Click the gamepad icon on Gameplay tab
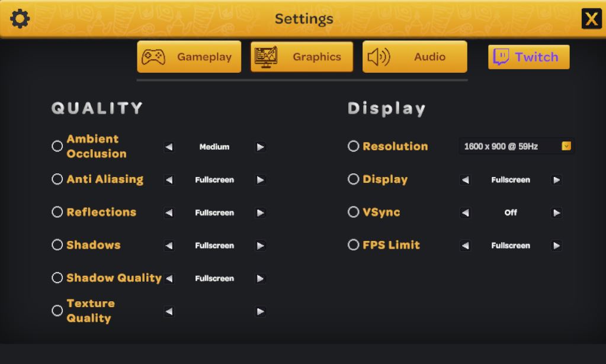 (153, 57)
